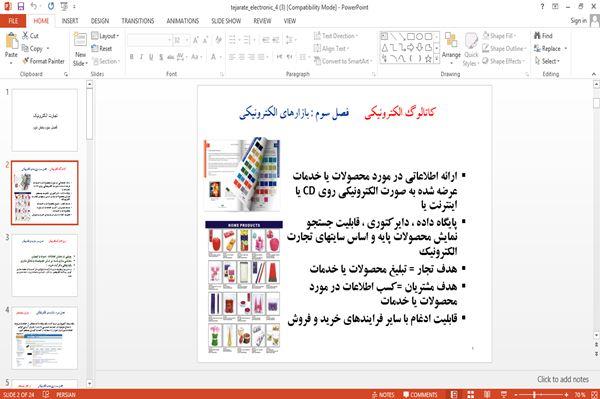Toggle right-to-left text direction
This screenshot has height=399, width=600.
(290, 57)
